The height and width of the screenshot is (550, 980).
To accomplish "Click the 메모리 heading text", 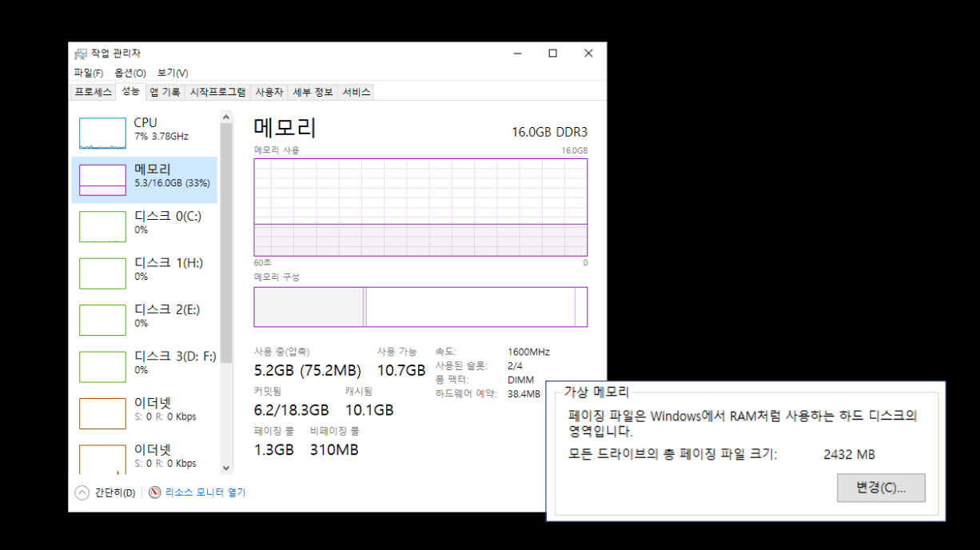I will [285, 128].
